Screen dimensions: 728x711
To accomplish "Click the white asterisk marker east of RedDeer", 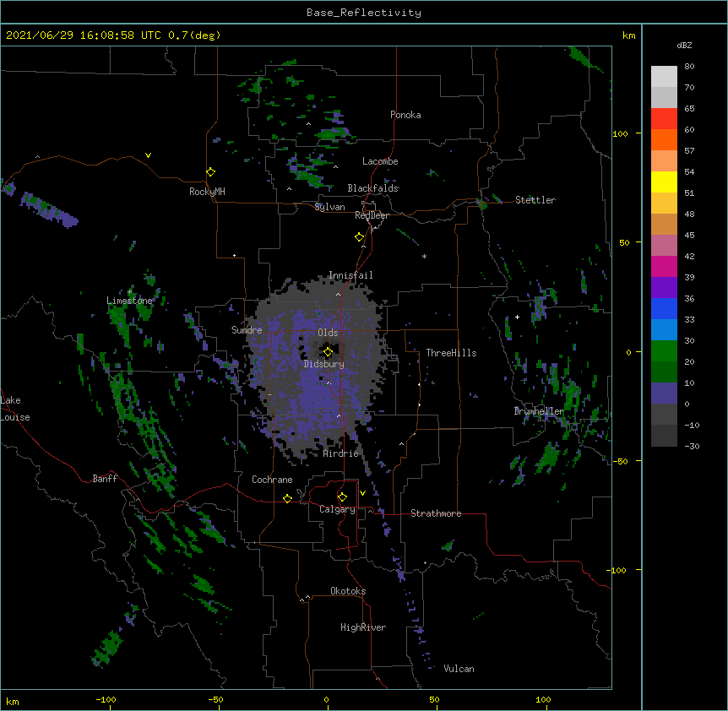I will [x=424, y=256].
